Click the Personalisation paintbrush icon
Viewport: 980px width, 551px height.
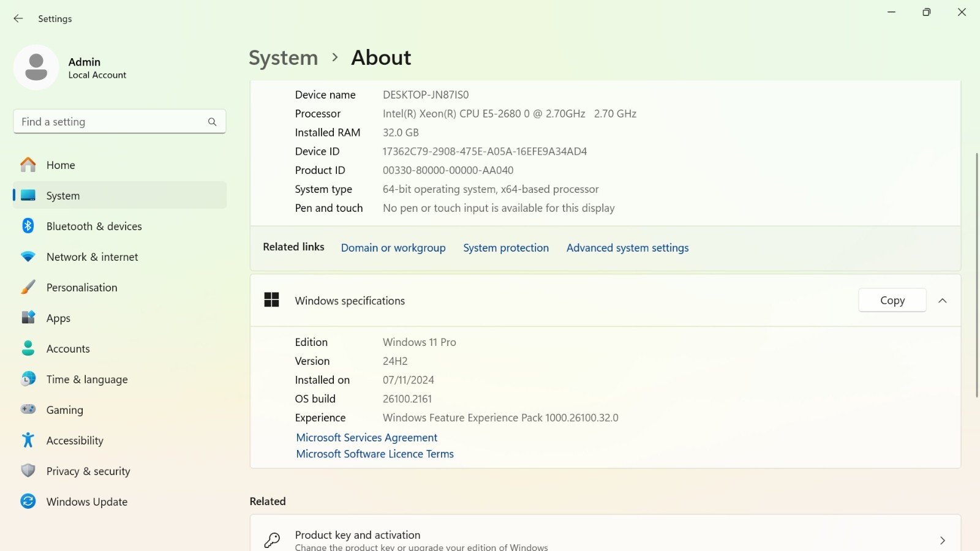tap(28, 287)
